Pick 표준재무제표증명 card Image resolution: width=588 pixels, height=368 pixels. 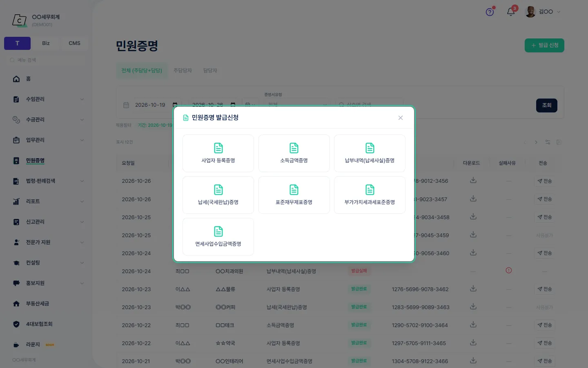click(294, 195)
